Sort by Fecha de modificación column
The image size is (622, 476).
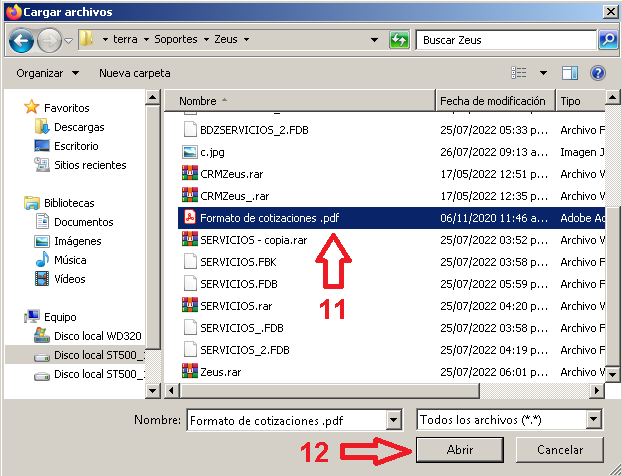pos(495,101)
